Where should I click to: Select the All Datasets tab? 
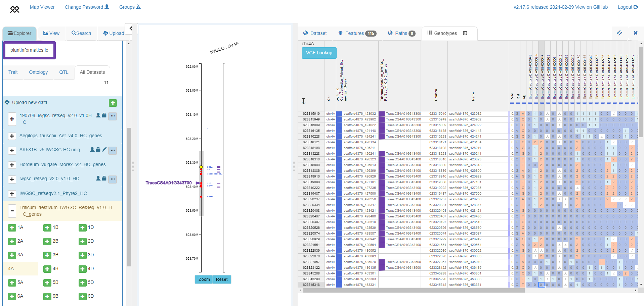[x=92, y=72]
